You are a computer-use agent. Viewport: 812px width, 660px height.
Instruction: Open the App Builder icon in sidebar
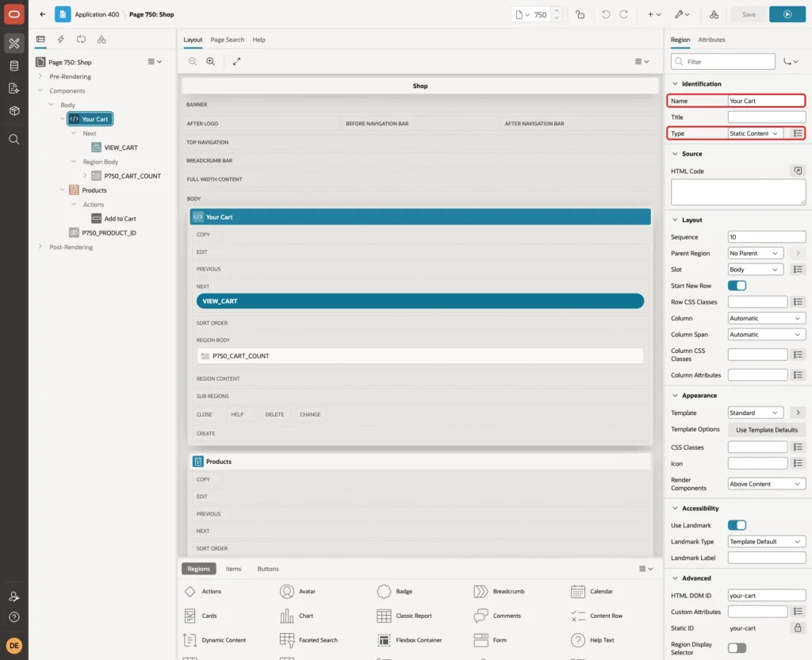click(14, 44)
